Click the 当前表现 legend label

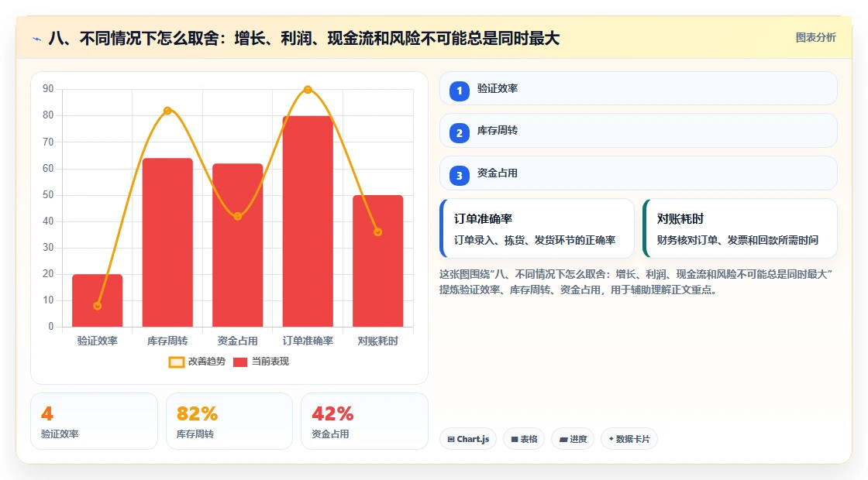tap(270, 362)
